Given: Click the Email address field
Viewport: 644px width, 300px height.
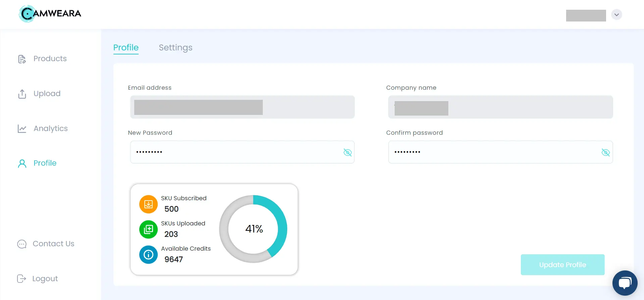Looking at the screenshot, I should (x=242, y=107).
